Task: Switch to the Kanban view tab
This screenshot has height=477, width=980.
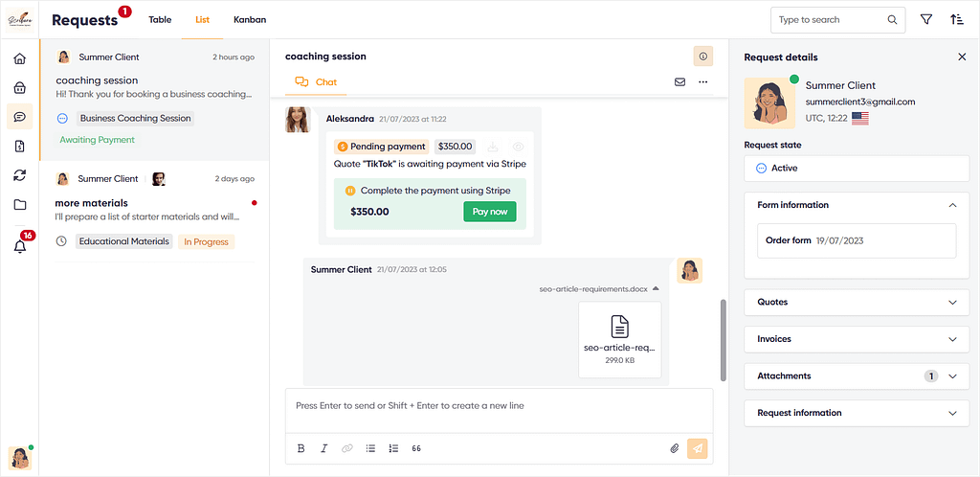Action: (x=250, y=20)
